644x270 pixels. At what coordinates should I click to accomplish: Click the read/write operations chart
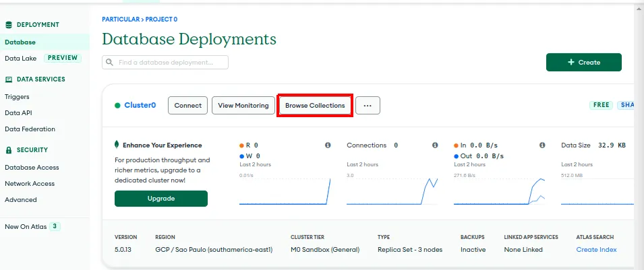(x=285, y=191)
